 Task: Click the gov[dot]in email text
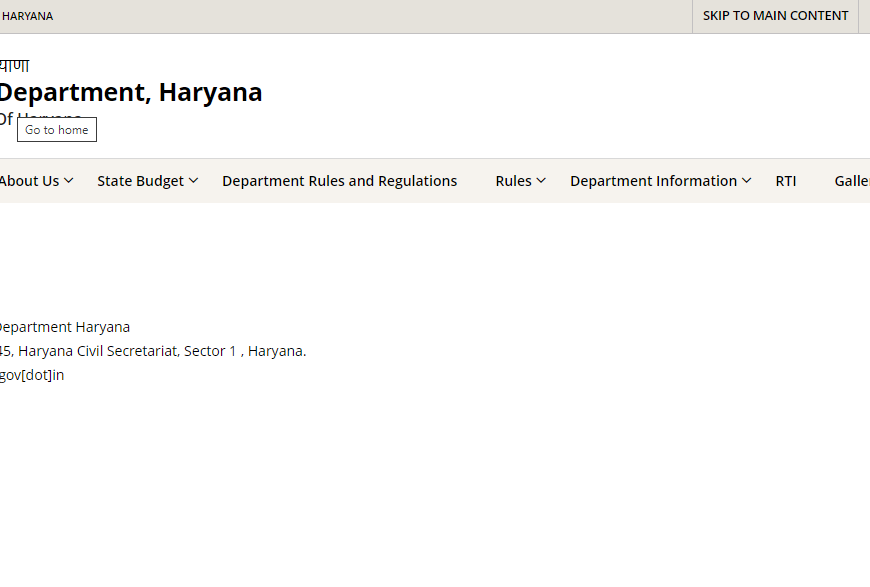[31, 375]
